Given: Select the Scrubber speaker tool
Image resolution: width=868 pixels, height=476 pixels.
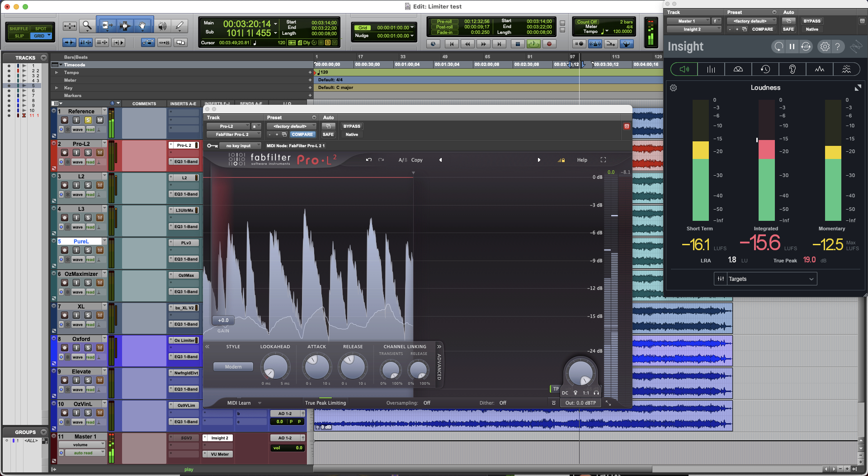Looking at the screenshot, I should click(x=162, y=26).
